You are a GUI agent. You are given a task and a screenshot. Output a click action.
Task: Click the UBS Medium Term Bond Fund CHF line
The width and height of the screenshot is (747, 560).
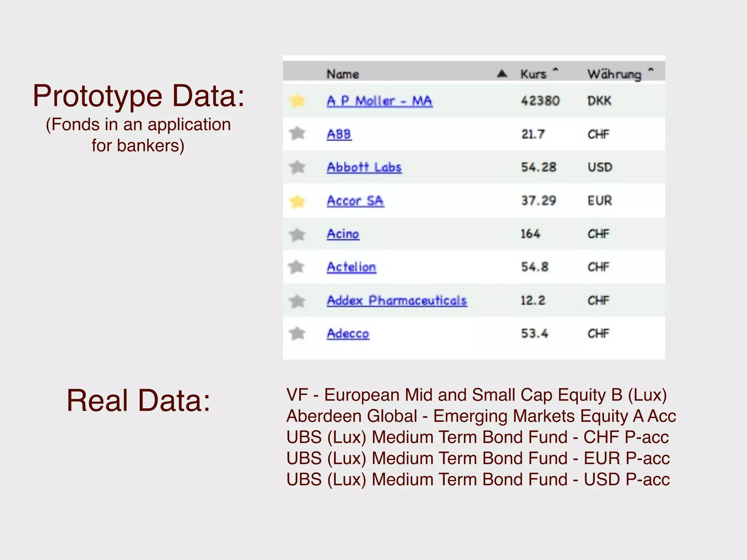477,437
